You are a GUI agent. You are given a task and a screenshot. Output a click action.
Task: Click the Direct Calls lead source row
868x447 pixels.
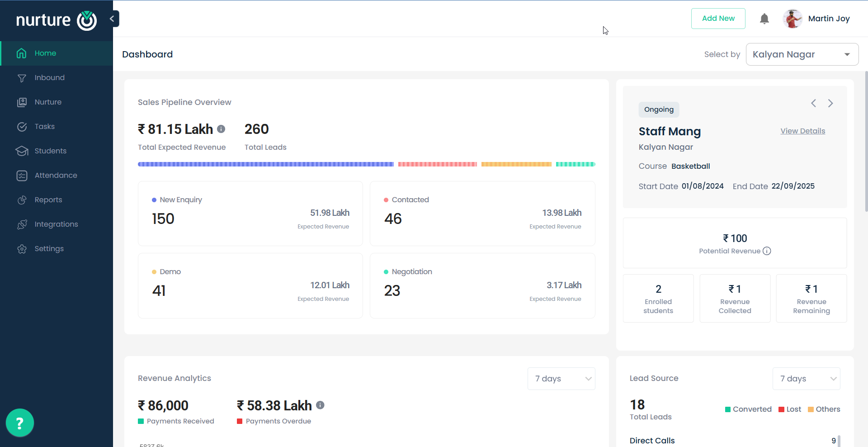(733, 440)
